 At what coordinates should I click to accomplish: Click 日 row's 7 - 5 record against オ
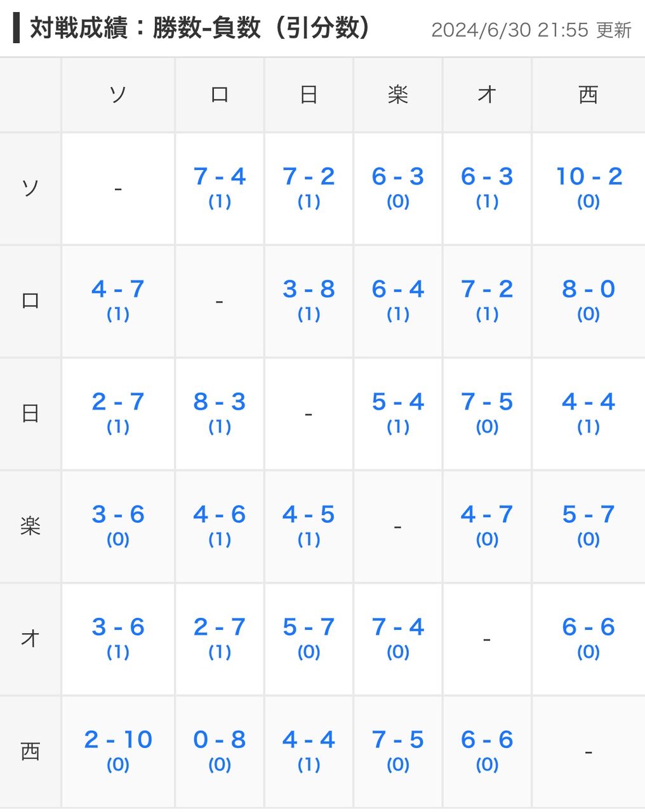tap(487, 402)
